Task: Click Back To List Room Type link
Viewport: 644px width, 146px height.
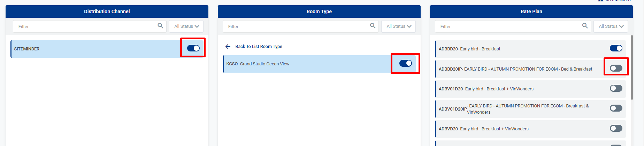Action: (x=259, y=47)
